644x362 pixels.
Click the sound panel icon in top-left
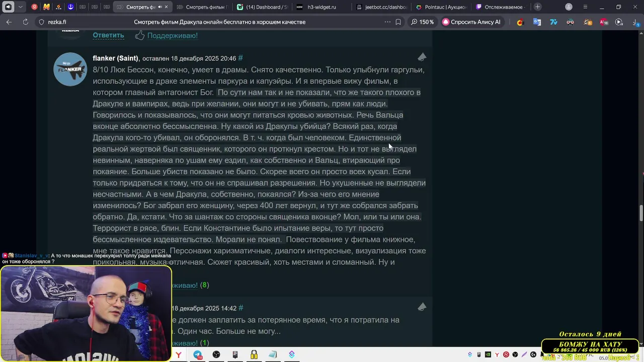coord(8,7)
